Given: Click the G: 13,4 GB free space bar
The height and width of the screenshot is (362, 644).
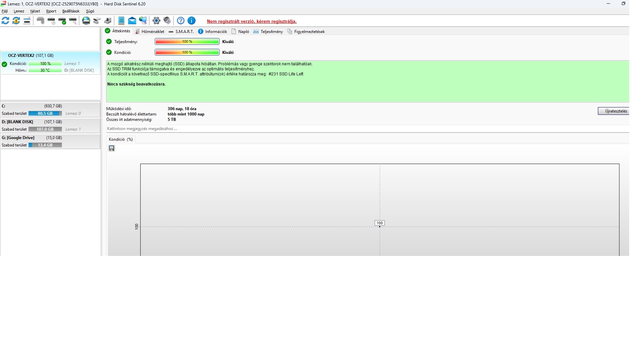Looking at the screenshot, I should 45,145.
